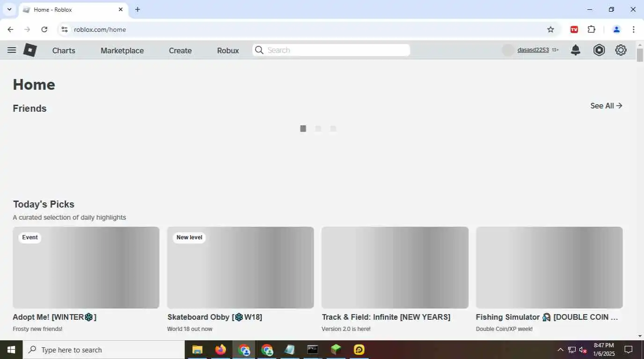Screen dimensions: 644x359
Task: Open the Chrome extensions puzzle icon
Action: (x=592, y=29)
